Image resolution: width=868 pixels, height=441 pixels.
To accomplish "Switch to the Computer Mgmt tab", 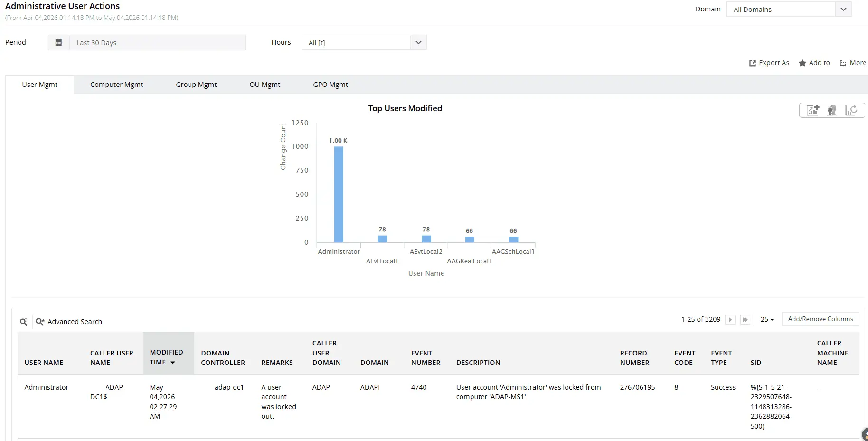I will [x=117, y=85].
